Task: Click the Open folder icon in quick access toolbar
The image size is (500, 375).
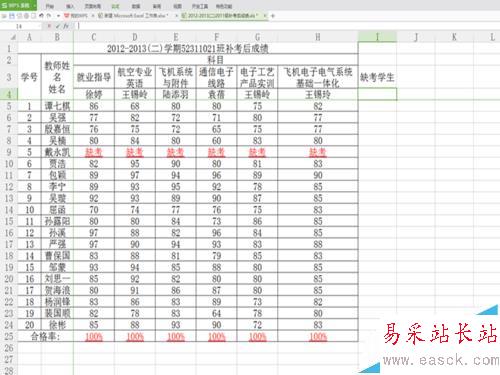Action: (x=4, y=16)
